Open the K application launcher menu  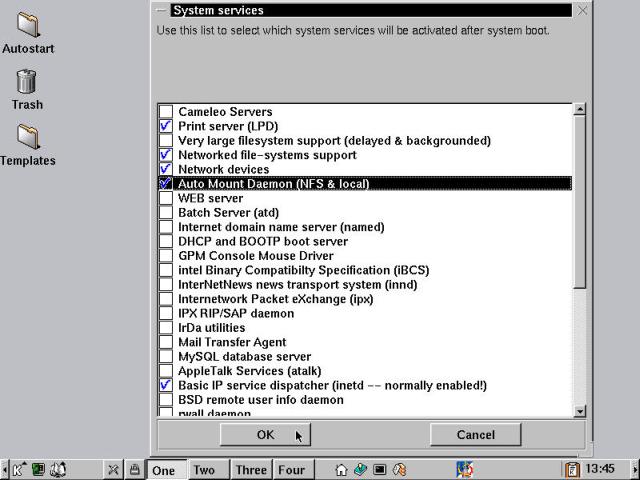click(x=19, y=469)
